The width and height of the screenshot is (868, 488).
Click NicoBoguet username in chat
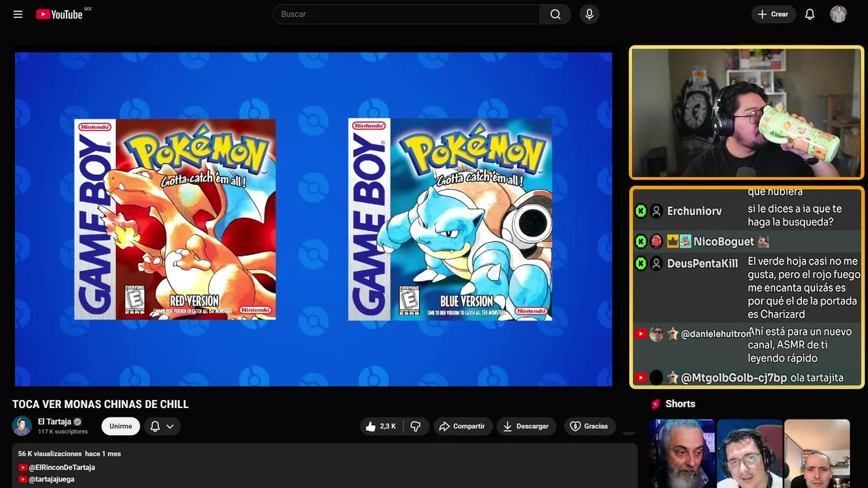click(724, 241)
